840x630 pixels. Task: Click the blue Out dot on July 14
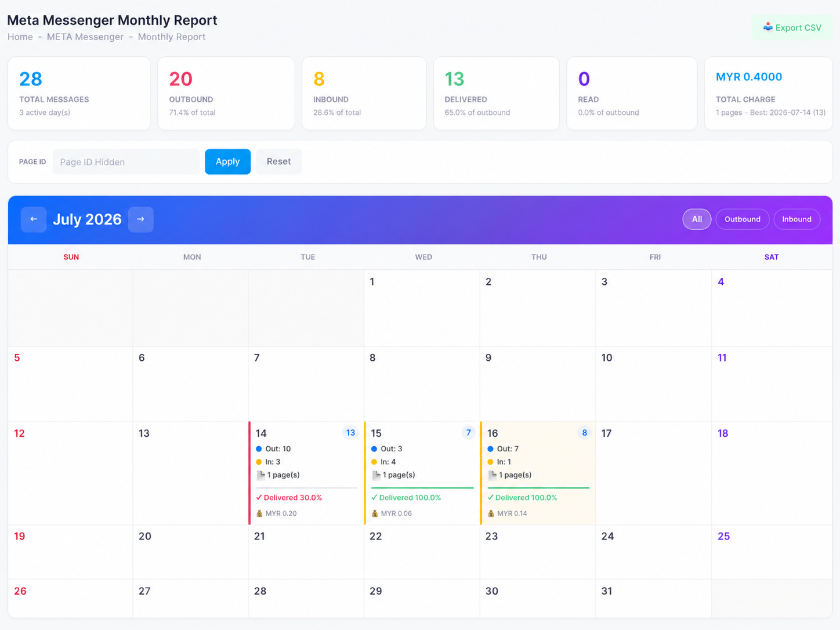[x=259, y=449]
